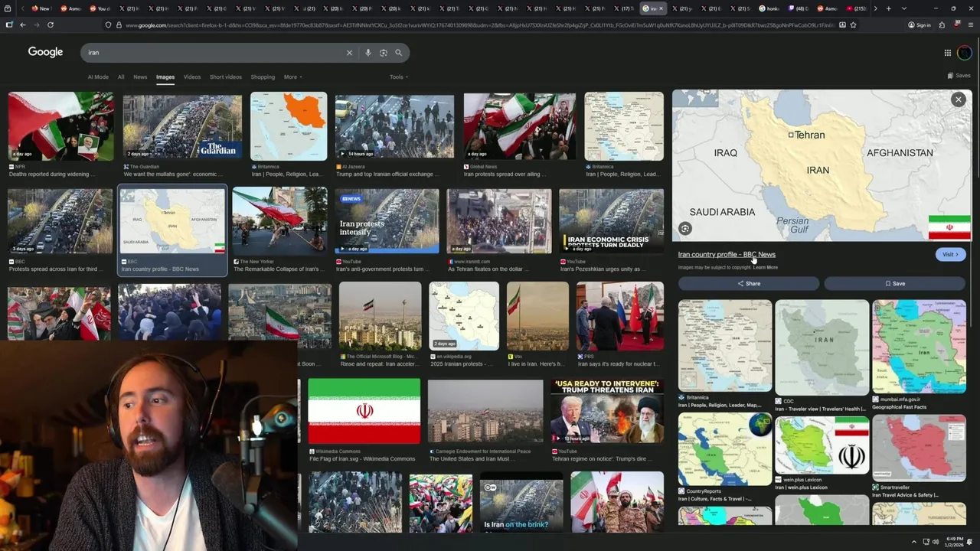Screen dimensions: 980x551
Task: Click the Learn More copyright link
Action: click(x=766, y=267)
